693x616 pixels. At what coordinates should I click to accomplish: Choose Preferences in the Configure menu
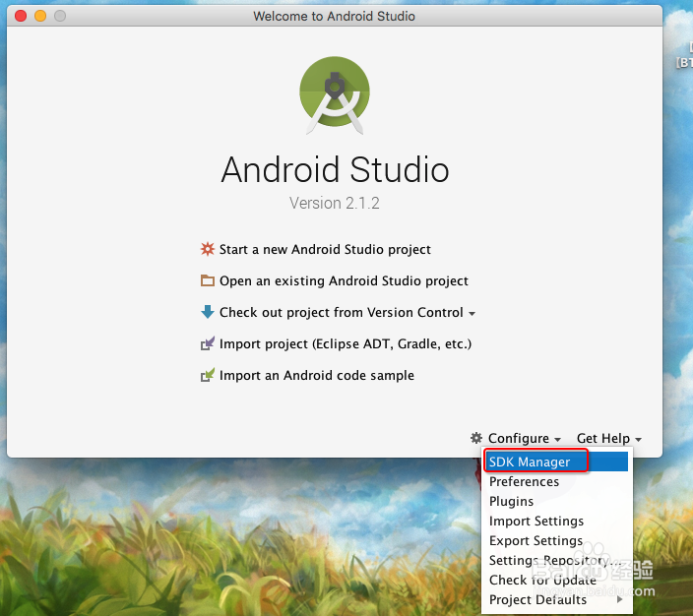point(557,481)
